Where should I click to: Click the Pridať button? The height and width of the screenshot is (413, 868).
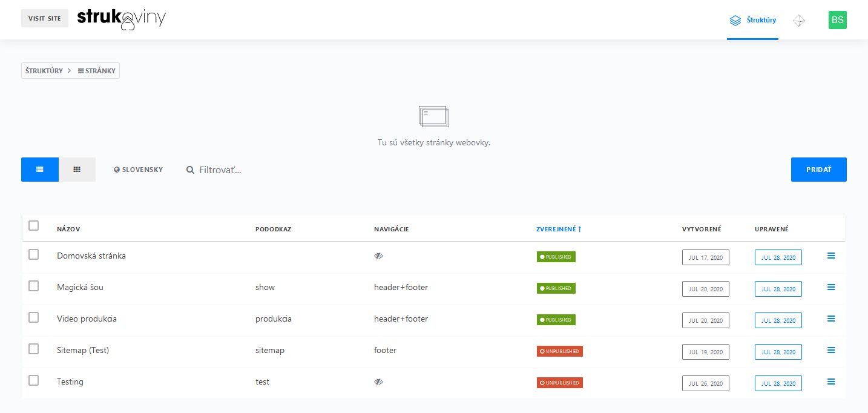[x=819, y=170]
